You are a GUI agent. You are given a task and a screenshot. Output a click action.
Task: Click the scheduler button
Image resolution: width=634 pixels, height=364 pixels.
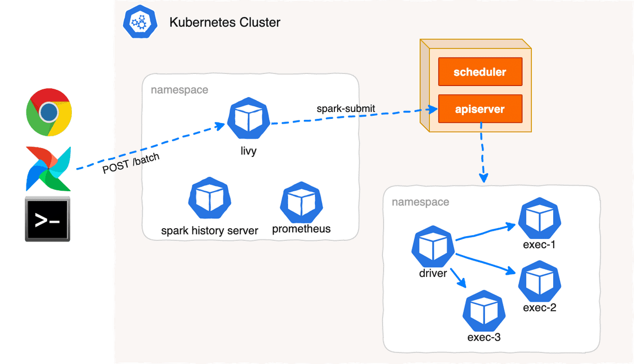click(x=480, y=71)
